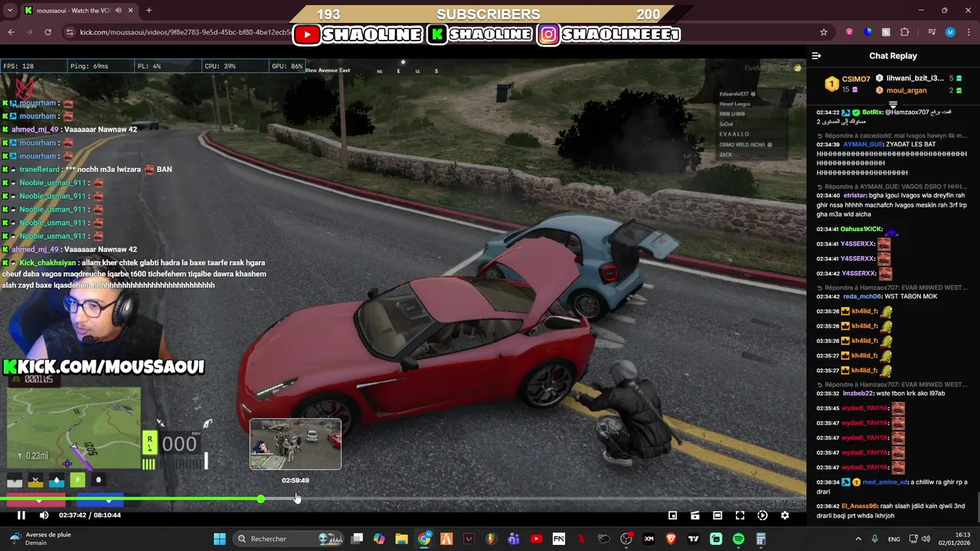980x551 pixels.
Task: Click El_Anass96 username in chat
Action: [x=860, y=507]
